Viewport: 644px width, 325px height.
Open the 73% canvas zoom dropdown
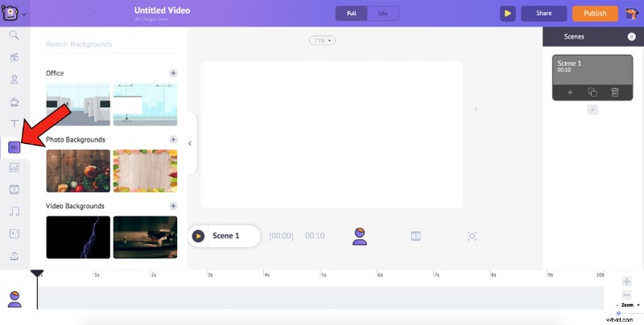click(322, 40)
